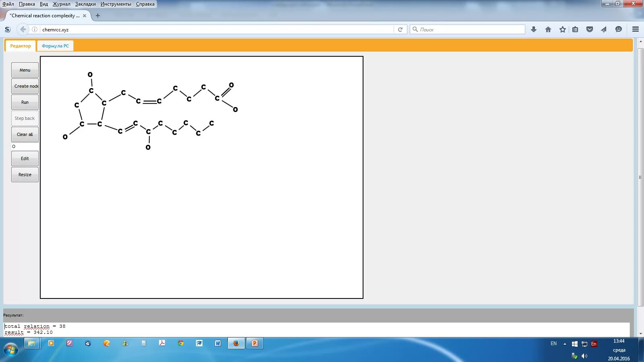Viewport: 644px width, 362px height.
Task: Reload the page with the refresh icon
Action: click(400, 29)
